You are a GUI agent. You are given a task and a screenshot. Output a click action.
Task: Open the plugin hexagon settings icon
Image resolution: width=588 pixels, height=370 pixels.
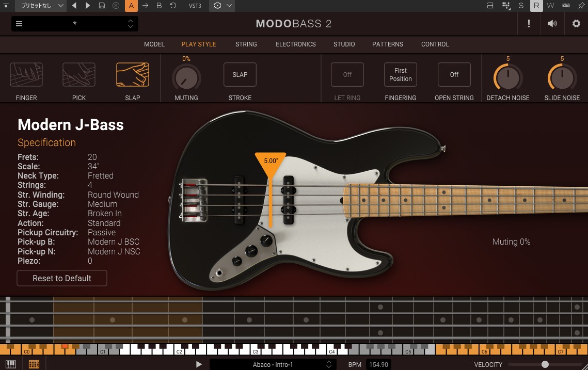(217, 6)
